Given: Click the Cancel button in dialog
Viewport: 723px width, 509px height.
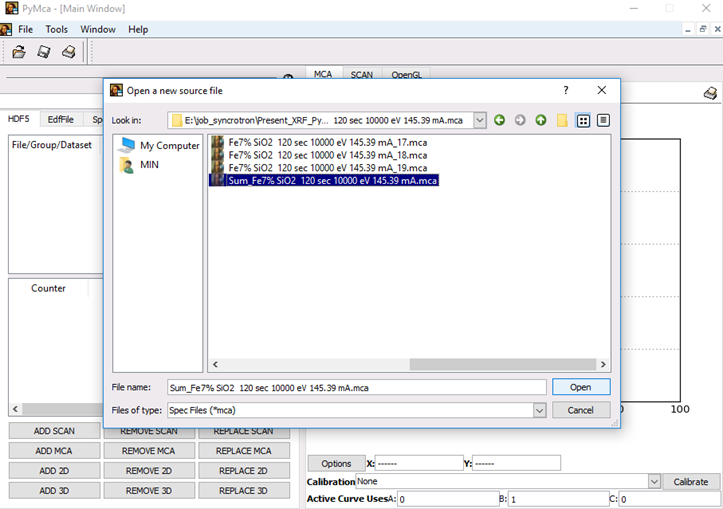Looking at the screenshot, I should 581,410.
